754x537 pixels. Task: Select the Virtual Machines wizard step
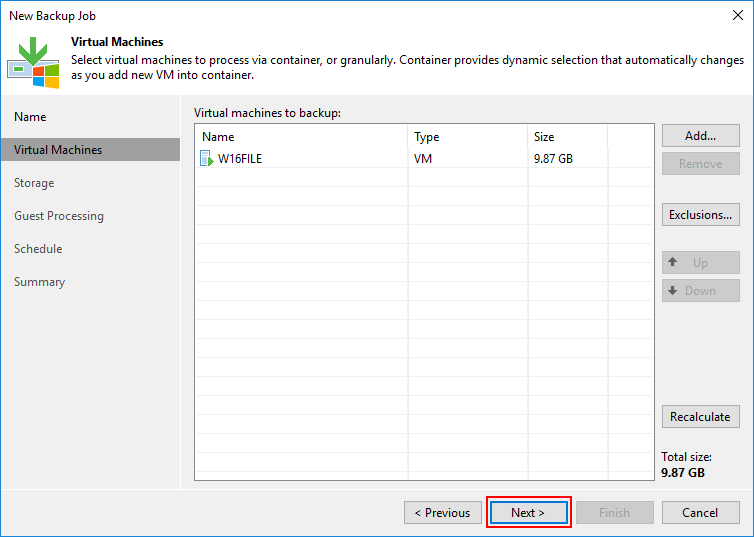point(90,150)
